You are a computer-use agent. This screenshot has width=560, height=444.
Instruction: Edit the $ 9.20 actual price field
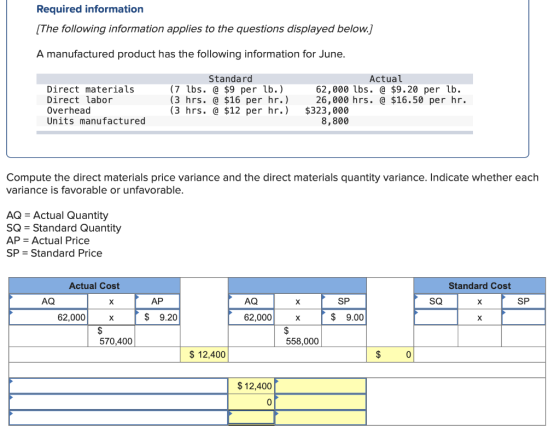click(157, 317)
